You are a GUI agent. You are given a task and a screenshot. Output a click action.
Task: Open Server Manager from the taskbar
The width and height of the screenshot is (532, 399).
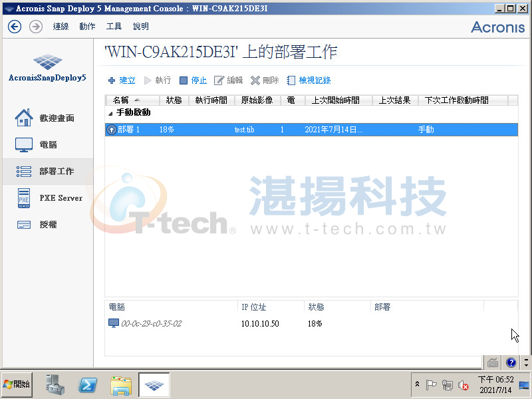coord(55,385)
